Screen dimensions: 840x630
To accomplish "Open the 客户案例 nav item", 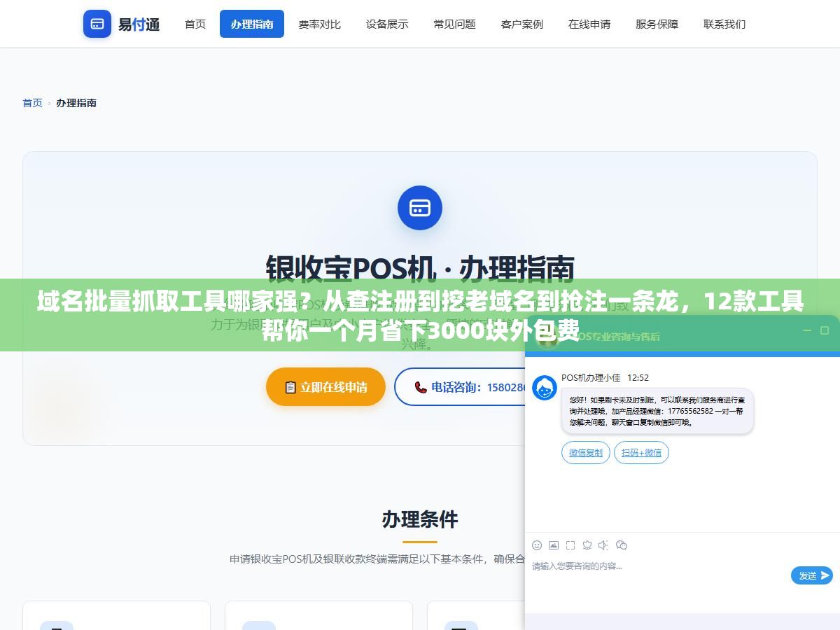I will [x=522, y=24].
